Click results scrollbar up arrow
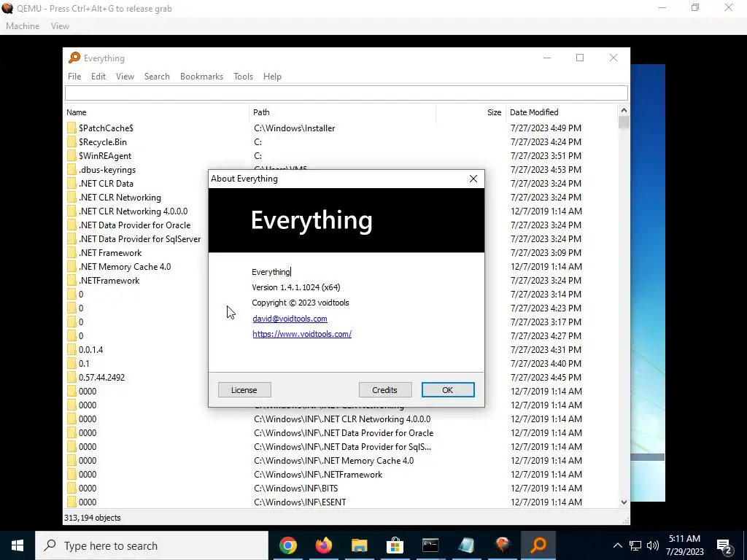This screenshot has height=560, width=747. [624, 111]
